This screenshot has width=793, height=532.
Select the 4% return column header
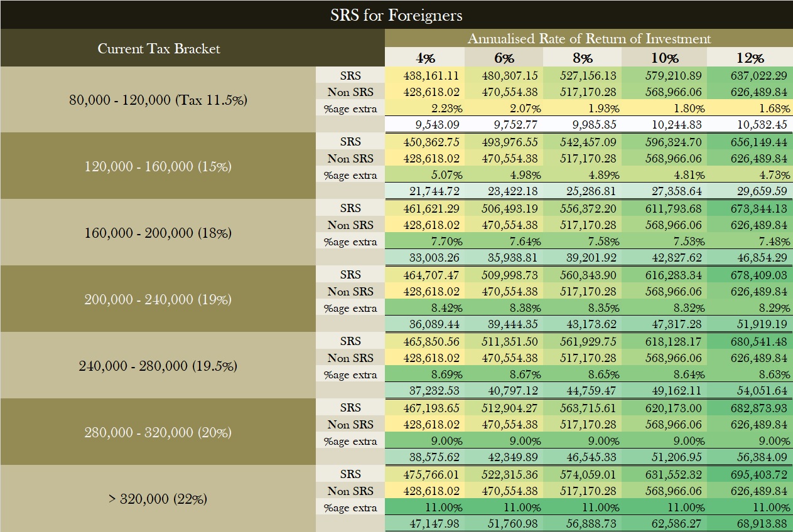(x=425, y=58)
